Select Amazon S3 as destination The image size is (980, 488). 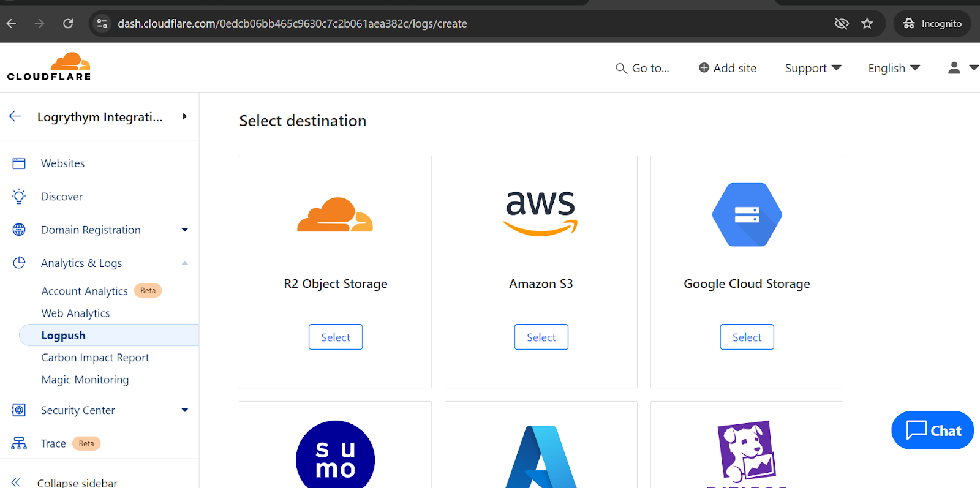pos(541,337)
